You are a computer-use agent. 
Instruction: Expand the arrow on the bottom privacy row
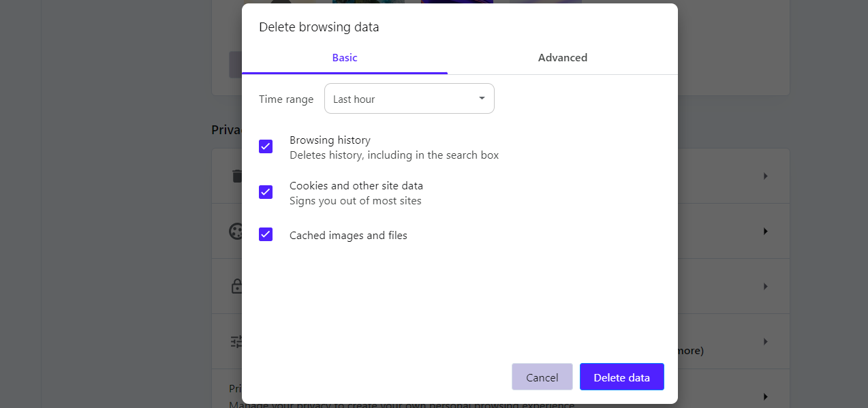coord(765,396)
